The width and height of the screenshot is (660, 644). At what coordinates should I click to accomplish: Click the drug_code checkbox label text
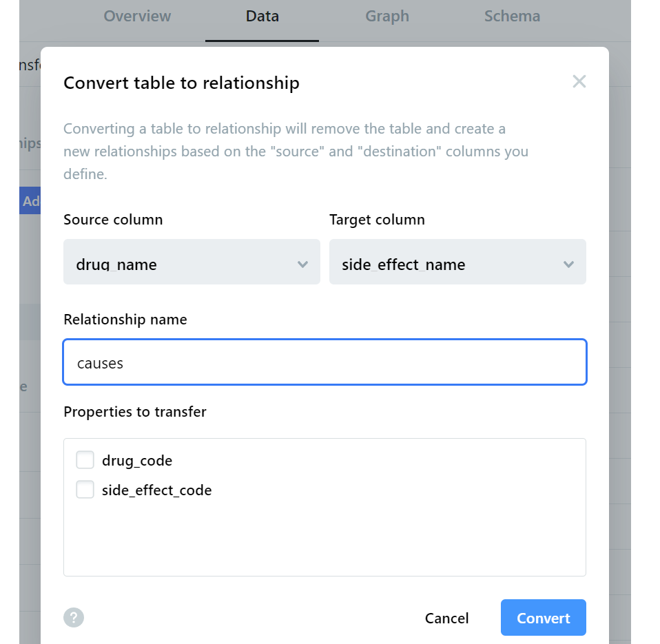click(x=137, y=461)
